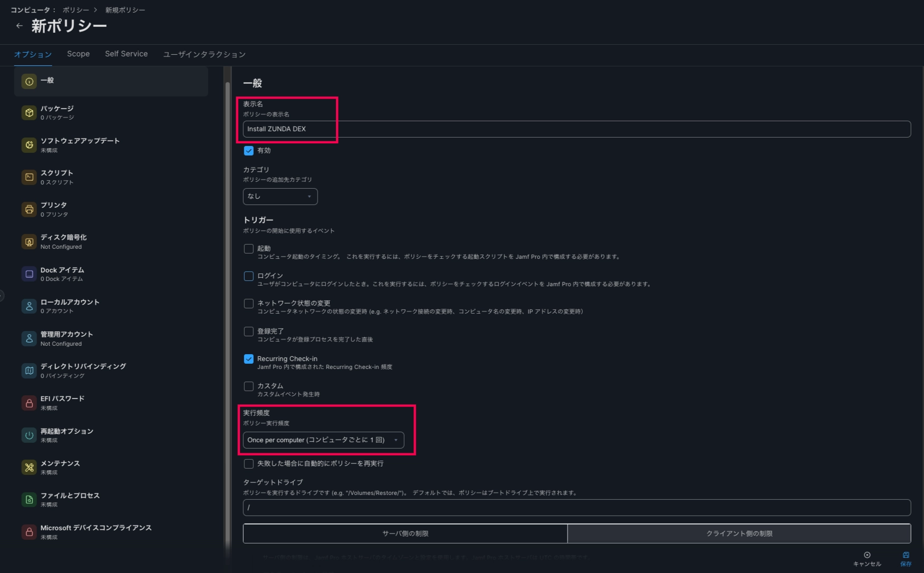The height and width of the screenshot is (573, 924).
Task: Disable the Recurring Check-in trigger checkbox
Action: click(x=248, y=359)
